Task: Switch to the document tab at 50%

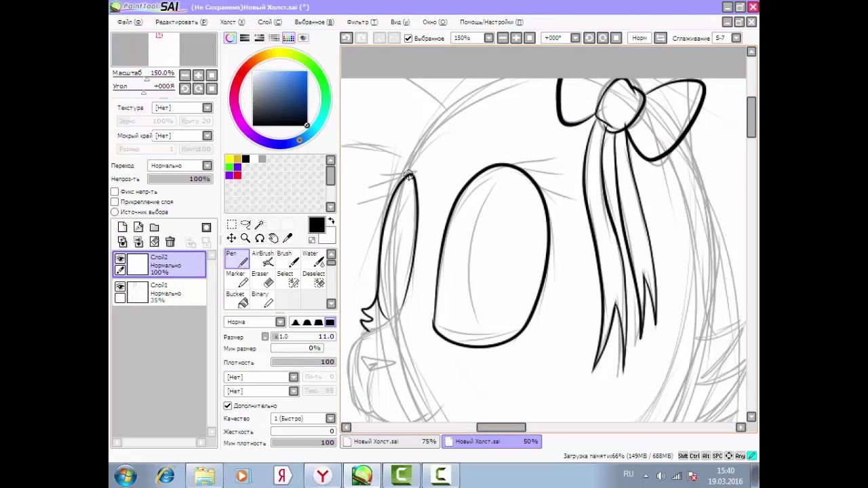Action: pyautogui.click(x=492, y=441)
